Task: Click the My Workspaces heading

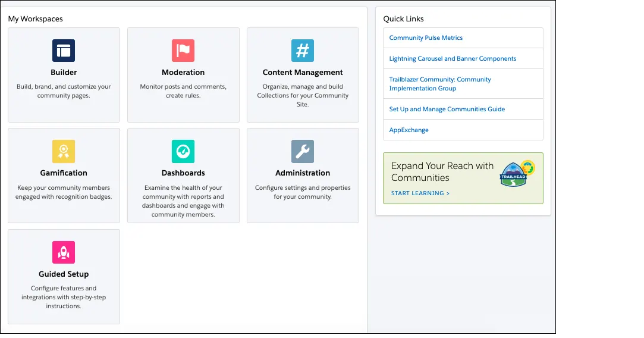Action: coord(35,19)
